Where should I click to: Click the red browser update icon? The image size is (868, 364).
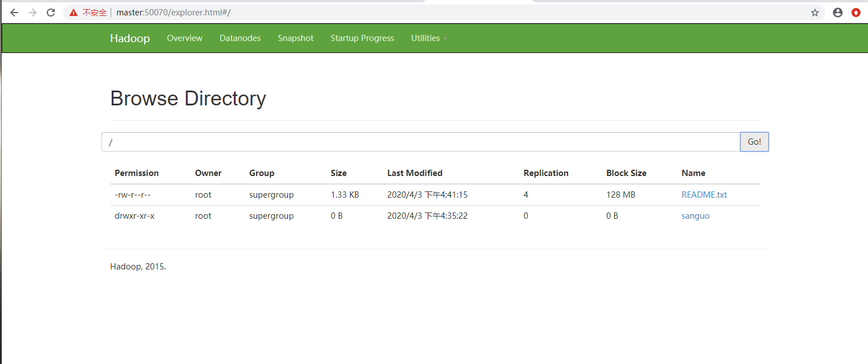(856, 13)
